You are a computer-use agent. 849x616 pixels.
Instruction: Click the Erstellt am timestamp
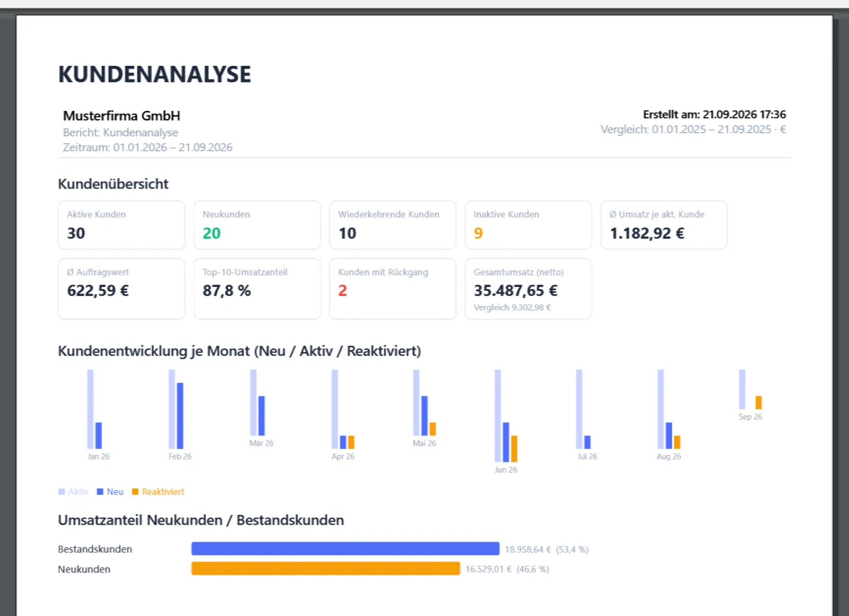coord(714,115)
